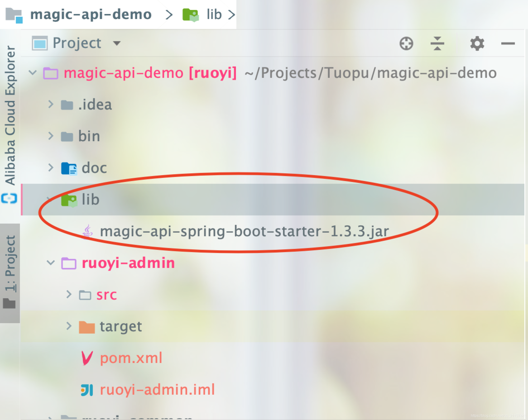528x420 pixels.
Task: Click the Collapse All icon in Project panel
Action: 437,44
